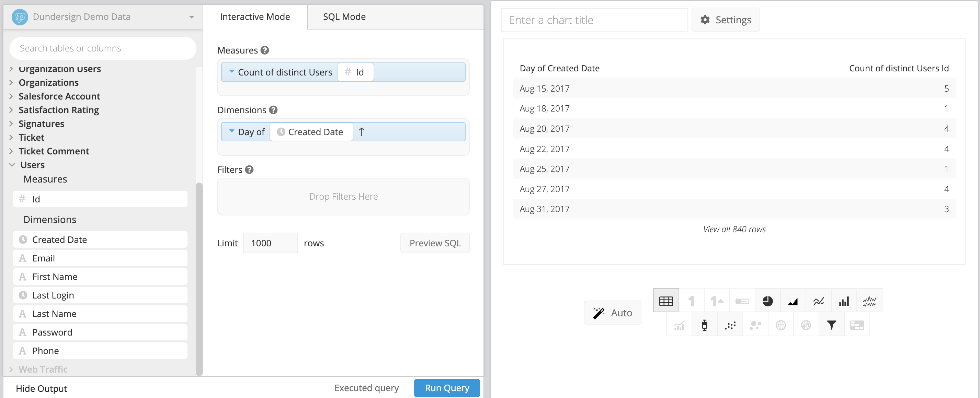Viewport: 980px width, 398px height.
Task: Click the Day of Created Date column header
Action: (x=559, y=68)
